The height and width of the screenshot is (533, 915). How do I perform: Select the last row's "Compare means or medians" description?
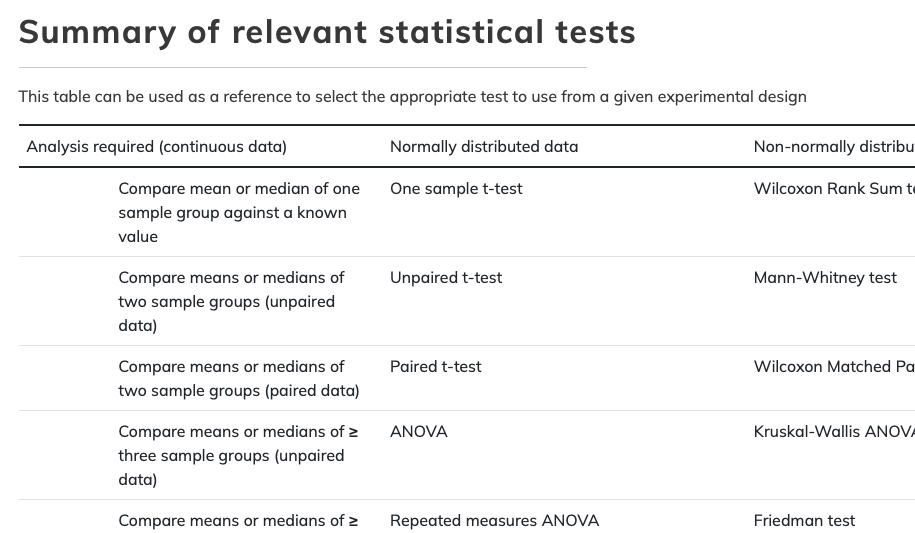[238, 521]
